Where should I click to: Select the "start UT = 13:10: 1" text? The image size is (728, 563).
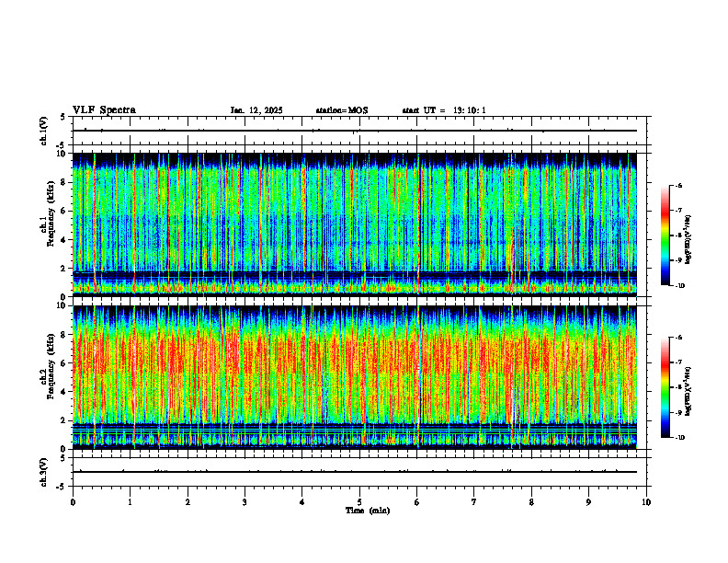(x=444, y=110)
